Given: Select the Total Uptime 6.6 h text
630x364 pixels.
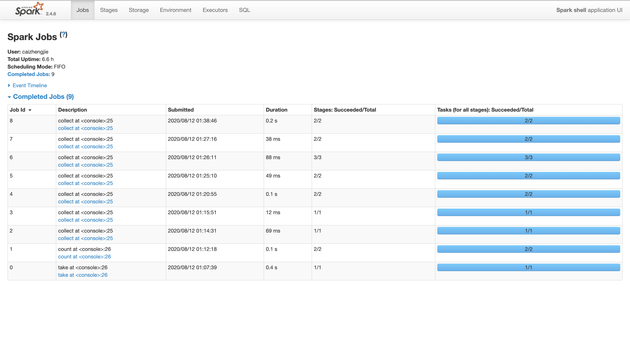Looking at the screenshot, I should [x=31, y=59].
